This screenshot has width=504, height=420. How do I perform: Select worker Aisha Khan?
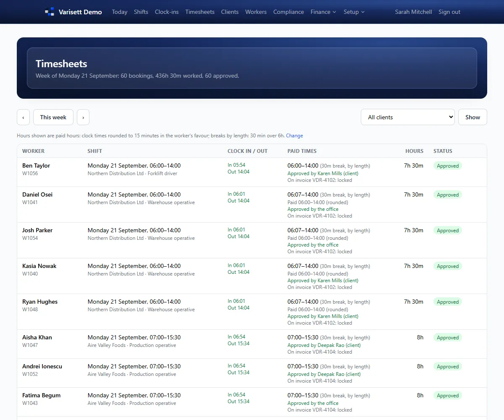coord(37,337)
